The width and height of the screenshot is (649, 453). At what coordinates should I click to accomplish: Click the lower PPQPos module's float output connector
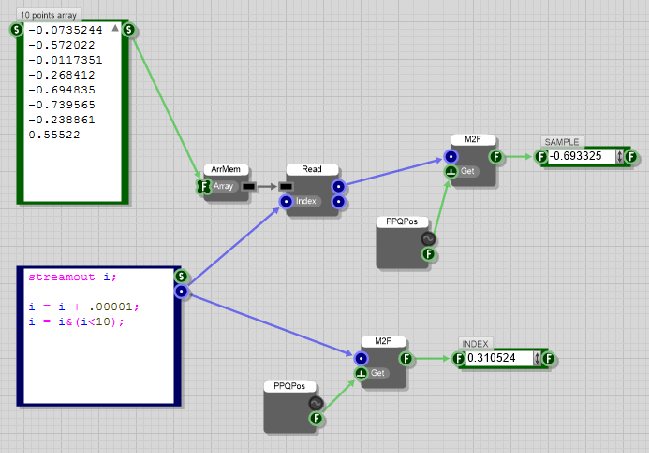[x=316, y=419]
